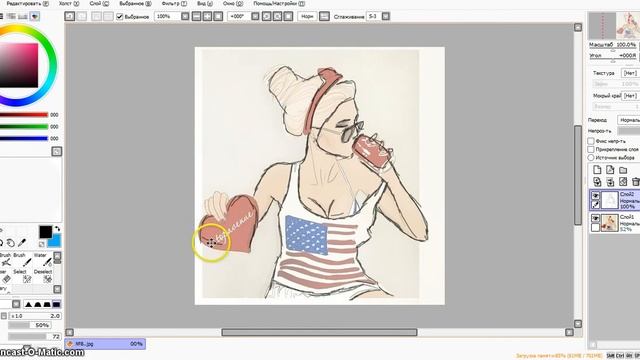The height and width of the screenshot is (360, 640).
Task: Click the undo arrow button in toolbar
Action: (x=70, y=16)
